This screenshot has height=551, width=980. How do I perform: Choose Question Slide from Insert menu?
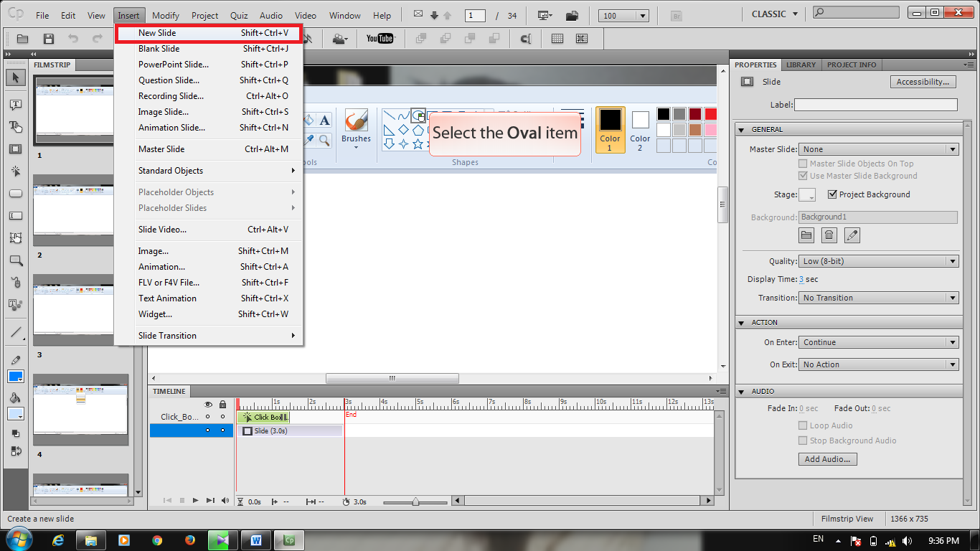pyautogui.click(x=209, y=80)
